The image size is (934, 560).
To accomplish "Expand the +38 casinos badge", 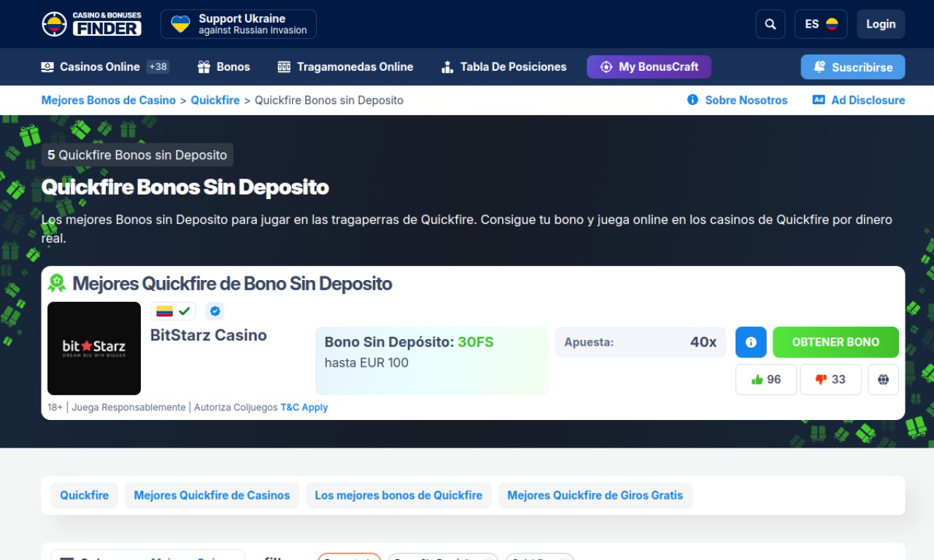I will (158, 67).
